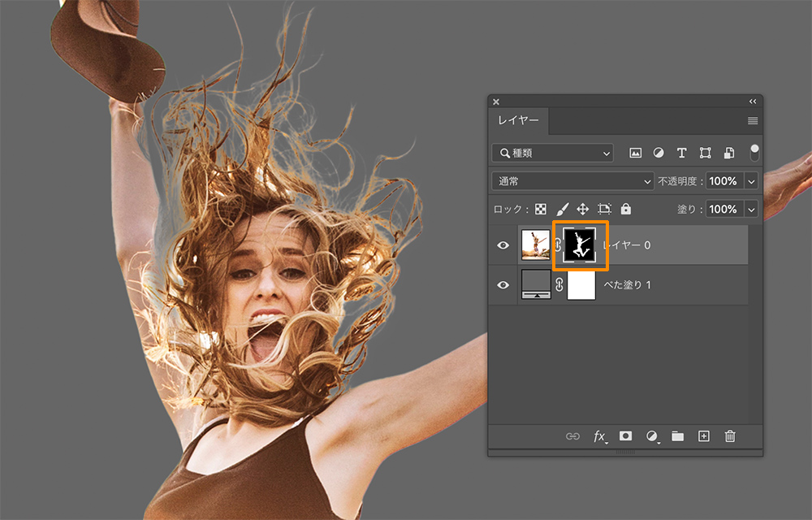Hide レイヤー 0 using its eye icon
812x520 pixels.
click(503, 245)
